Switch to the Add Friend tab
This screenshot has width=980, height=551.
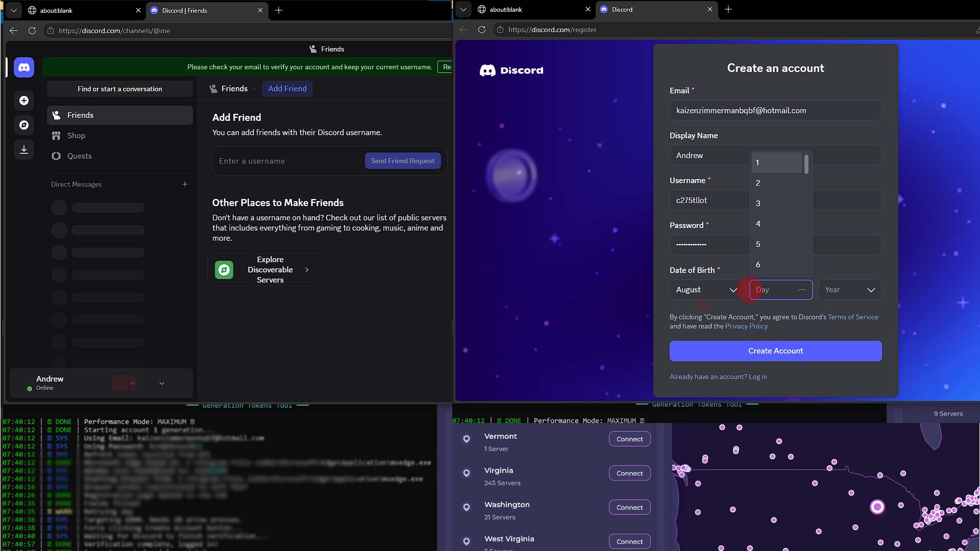coord(287,89)
